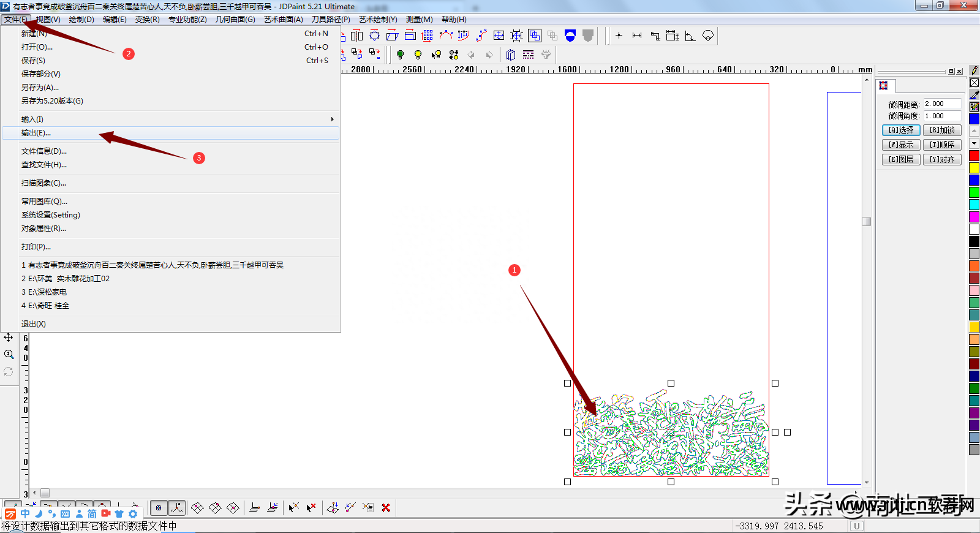The height and width of the screenshot is (533, 980).
Task: Click the pencil icon above the color palette
Action: (x=974, y=70)
